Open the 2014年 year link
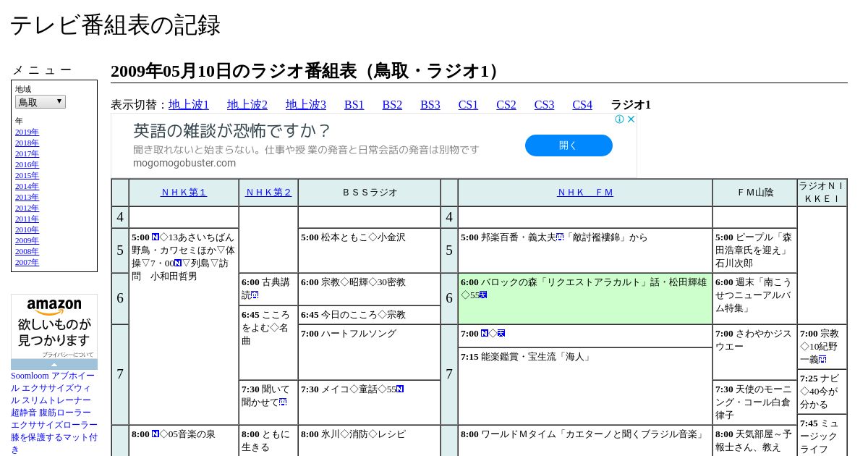Viewport: 868px width, 456px height. pyautogui.click(x=27, y=186)
